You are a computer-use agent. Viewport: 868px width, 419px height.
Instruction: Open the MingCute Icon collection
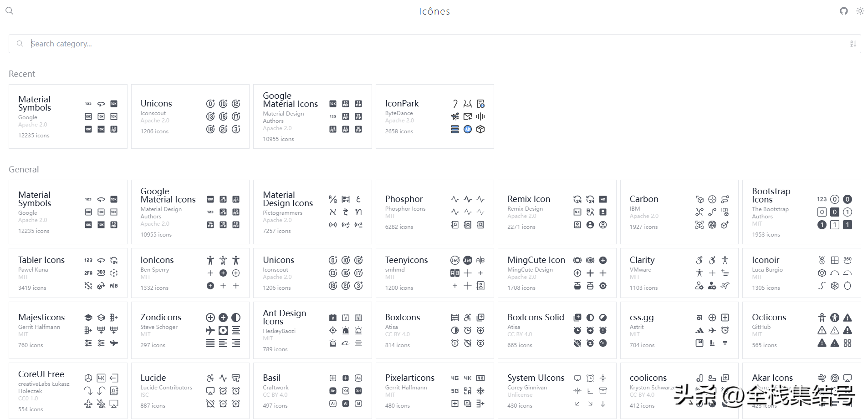[557, 273]
